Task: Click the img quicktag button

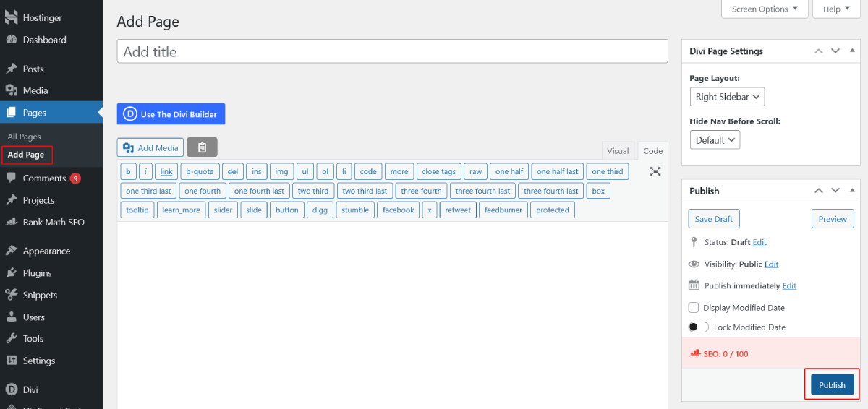Action: click(281, 171)
